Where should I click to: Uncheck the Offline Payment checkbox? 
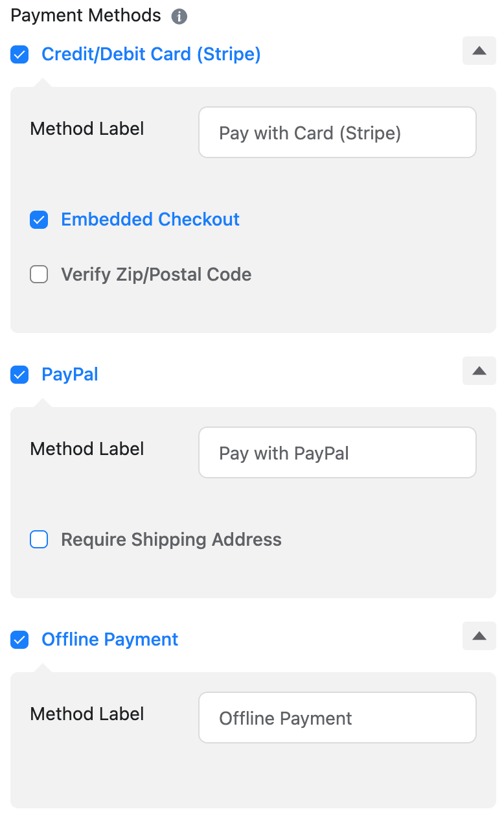tap(20, 640)
